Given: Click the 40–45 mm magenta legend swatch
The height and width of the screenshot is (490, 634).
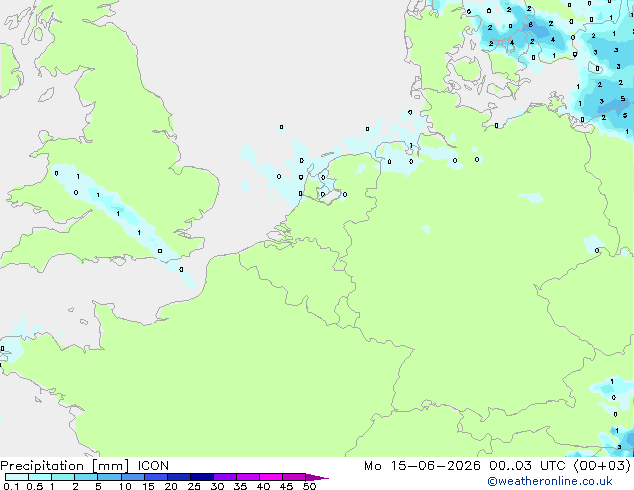Looking at the screenshot, I should click(271, 477).
